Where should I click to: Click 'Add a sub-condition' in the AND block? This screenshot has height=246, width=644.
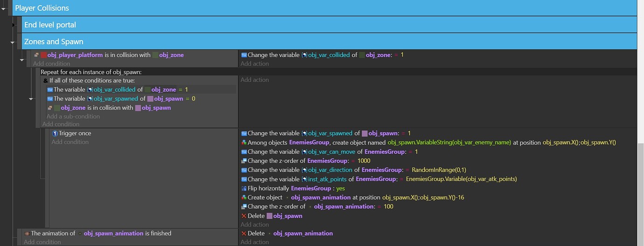pyautogui.click(x=73, y=116)
